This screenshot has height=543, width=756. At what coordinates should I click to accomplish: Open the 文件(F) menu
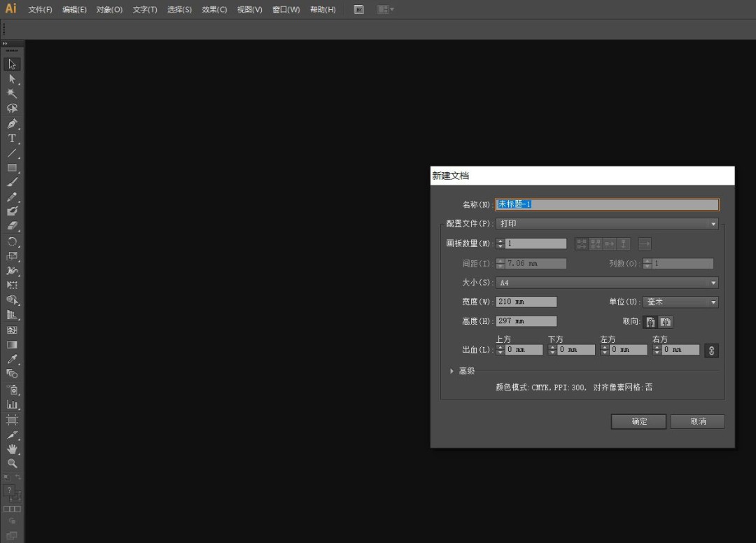[40, 10]
